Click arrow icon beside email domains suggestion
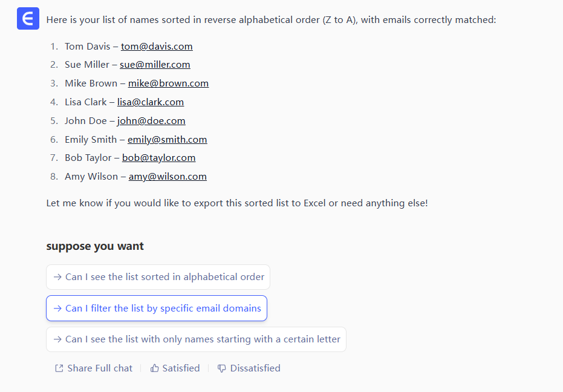Viewport: 563px width, 392px height. pos(57,309)
